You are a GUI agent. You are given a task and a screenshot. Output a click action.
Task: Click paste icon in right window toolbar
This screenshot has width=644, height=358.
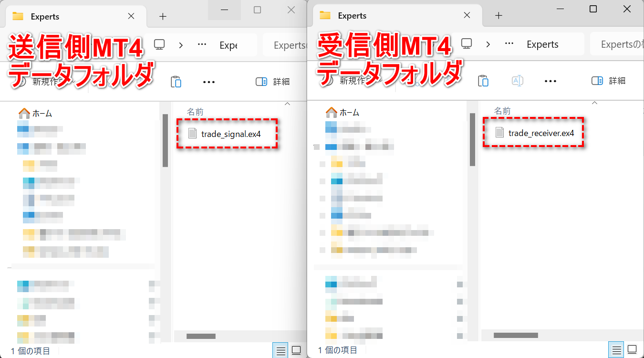pyautogui.click(x=483, y=81)
